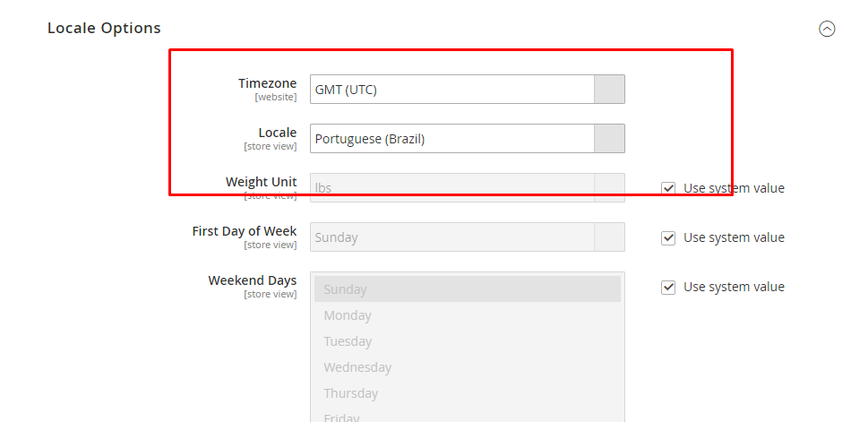Screen dimensions: 868x422
Task: Open the Weight Unit lbs dropdown
Action: [x=452, y=188]
